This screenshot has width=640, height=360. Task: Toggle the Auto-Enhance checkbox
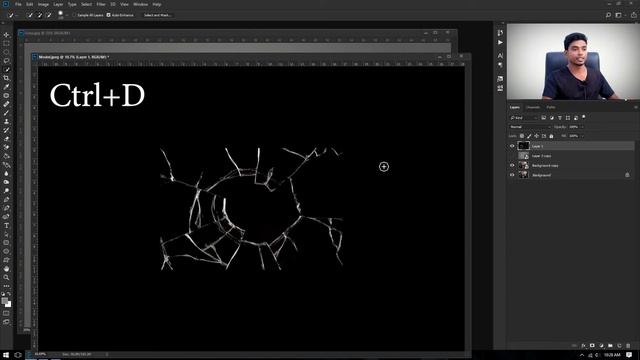109,15
